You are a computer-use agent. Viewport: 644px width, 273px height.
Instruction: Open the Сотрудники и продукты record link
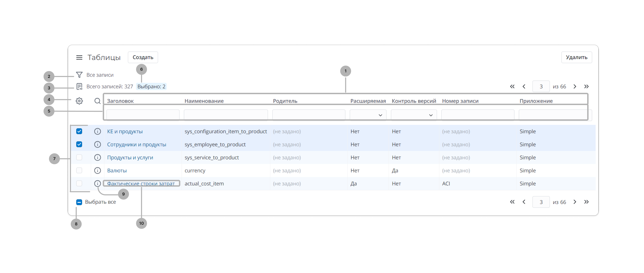(136, 144)
